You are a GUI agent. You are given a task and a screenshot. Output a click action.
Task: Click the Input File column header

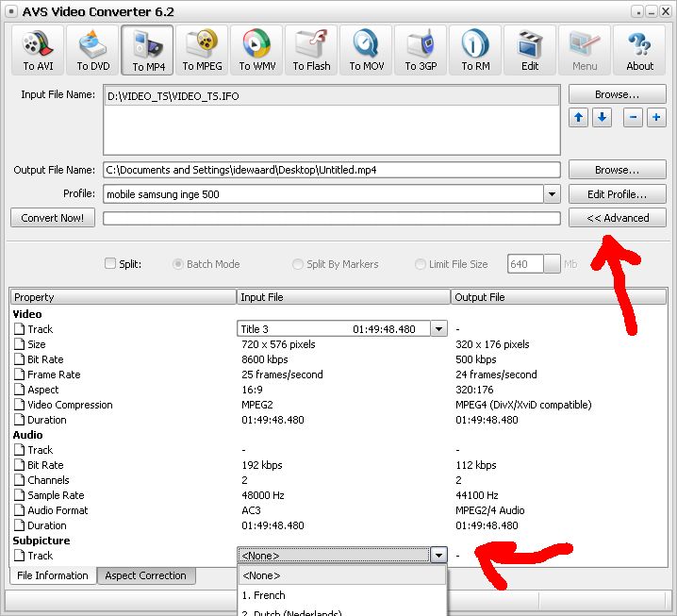coord(343,297)
